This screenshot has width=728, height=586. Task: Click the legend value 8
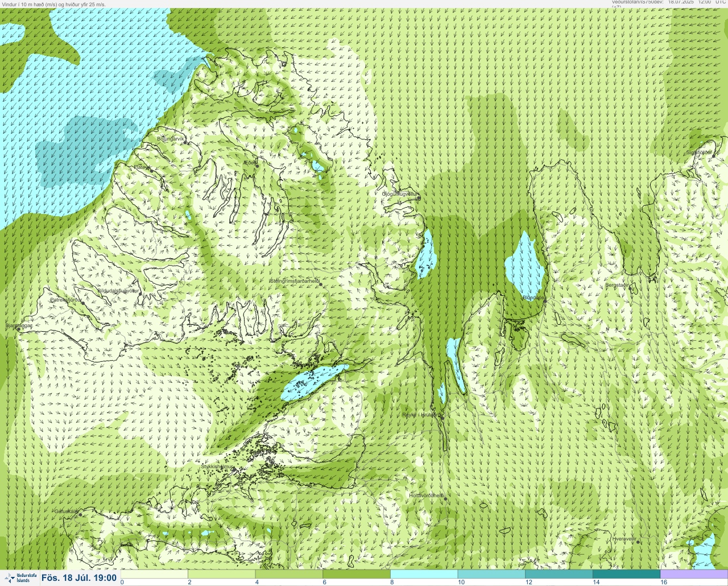click(x=392, y=582)
